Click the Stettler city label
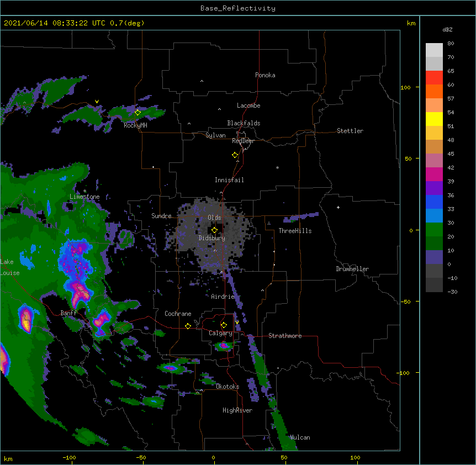 [350, 131]
